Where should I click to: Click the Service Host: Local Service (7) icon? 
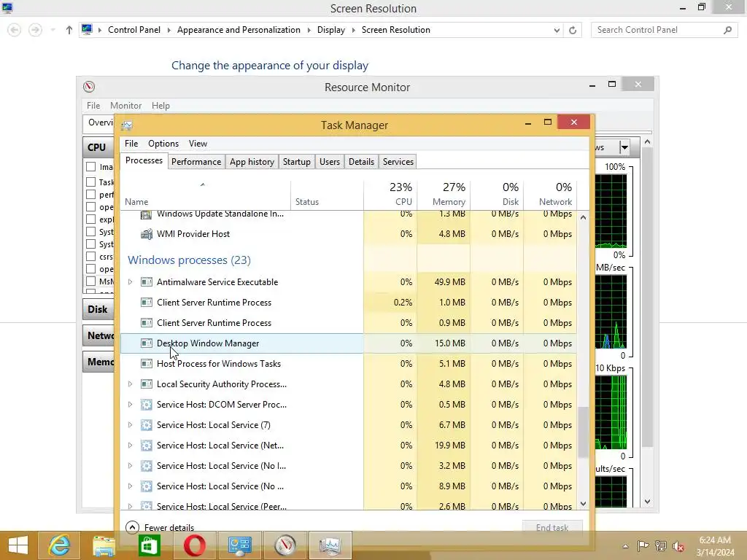146,425
